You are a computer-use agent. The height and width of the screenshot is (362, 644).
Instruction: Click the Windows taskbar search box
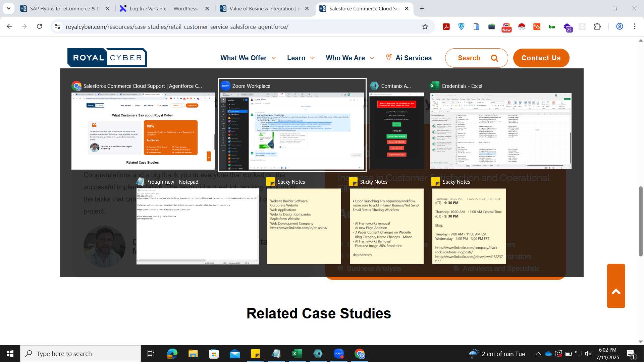pyautogui.click(x=80, y=354)
